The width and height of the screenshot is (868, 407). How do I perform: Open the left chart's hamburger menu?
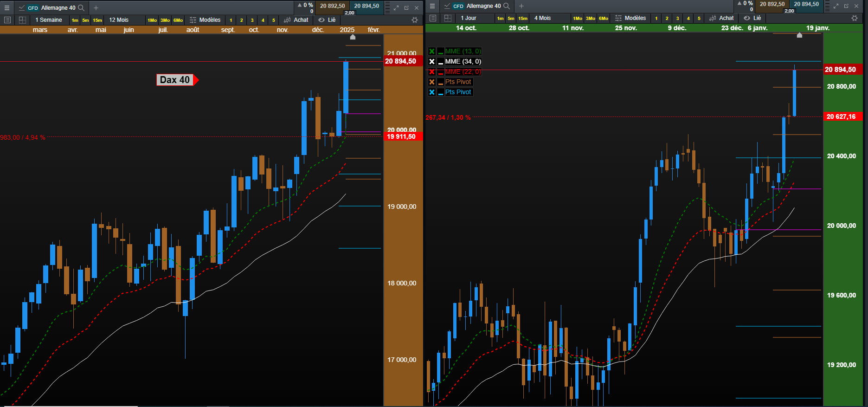click(7, 8)
